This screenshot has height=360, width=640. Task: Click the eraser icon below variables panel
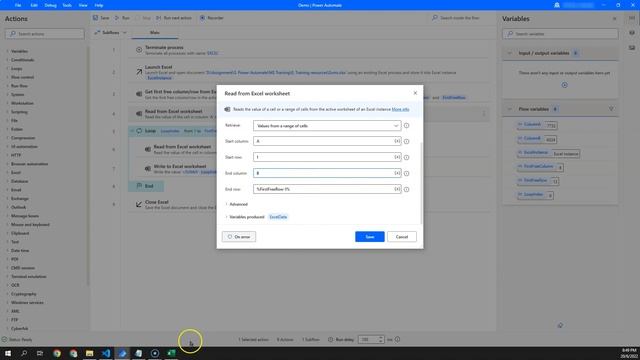560,325
